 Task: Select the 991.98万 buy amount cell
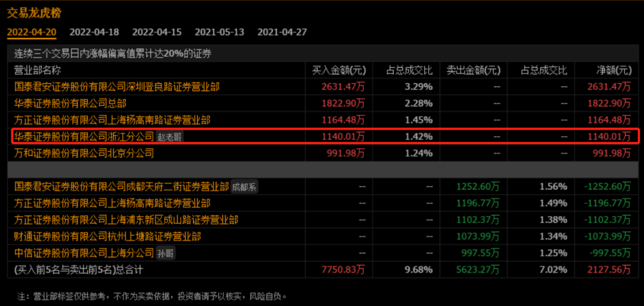pyautogui.click(x=346, y=154)
